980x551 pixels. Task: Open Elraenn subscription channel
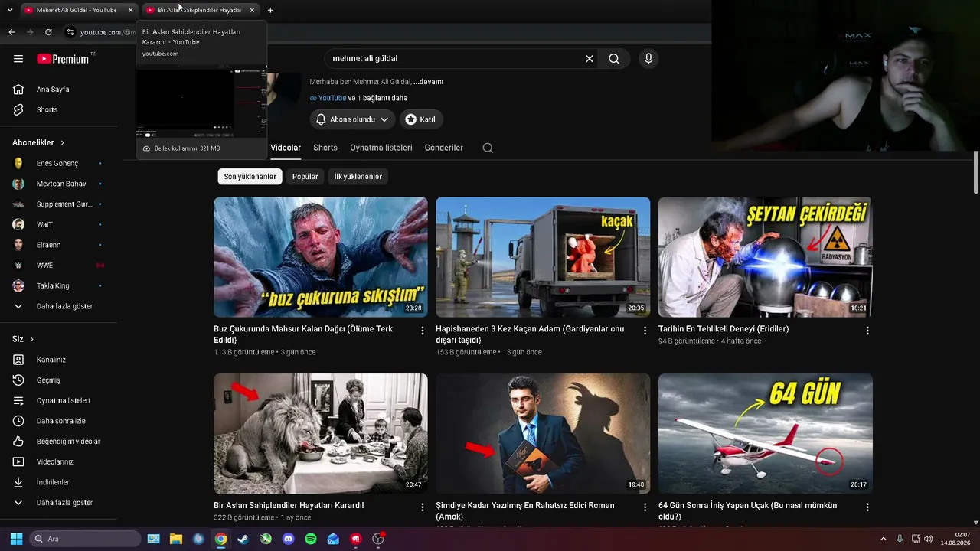coord(58,245)
